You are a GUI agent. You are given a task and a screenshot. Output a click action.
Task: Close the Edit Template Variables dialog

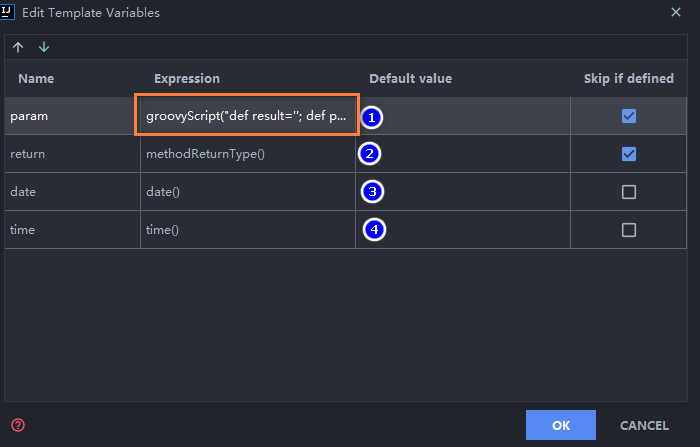click(675, 13)
